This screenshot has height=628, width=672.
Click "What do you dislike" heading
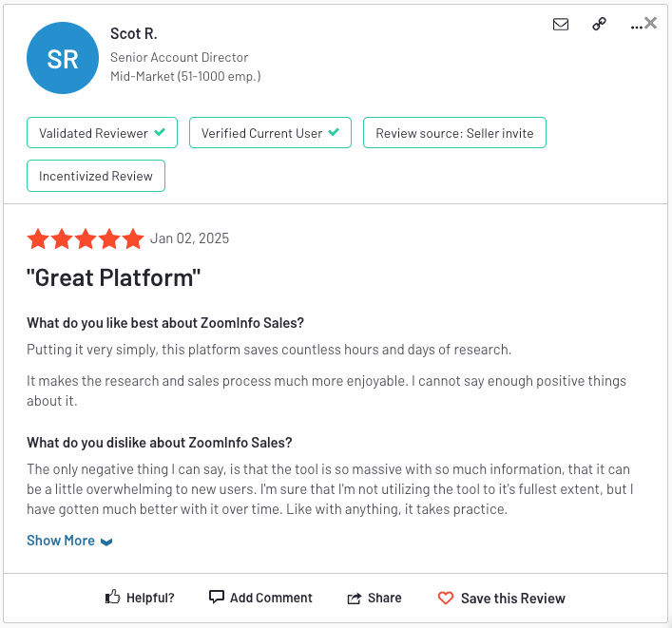click(160, 442)
